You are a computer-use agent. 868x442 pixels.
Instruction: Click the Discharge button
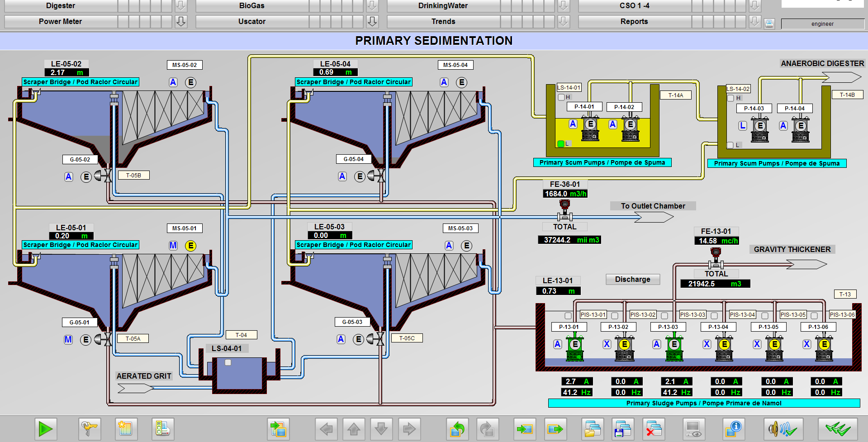point(632,279)
